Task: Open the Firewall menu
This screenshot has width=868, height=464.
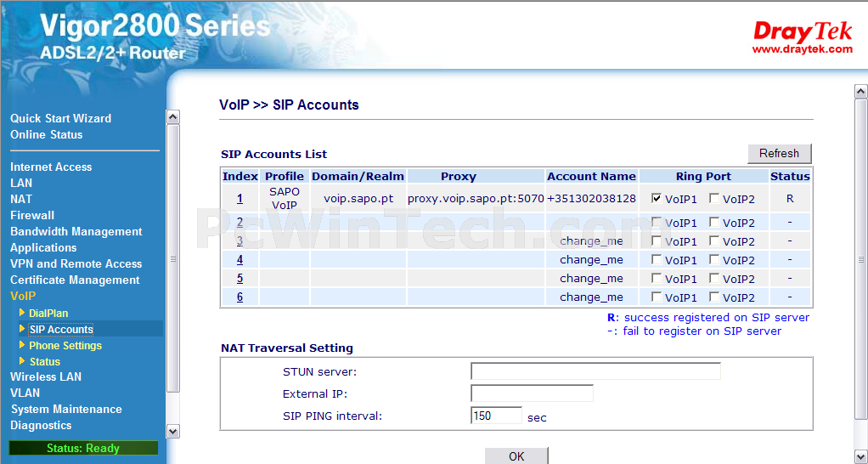Action: (32, 215)
